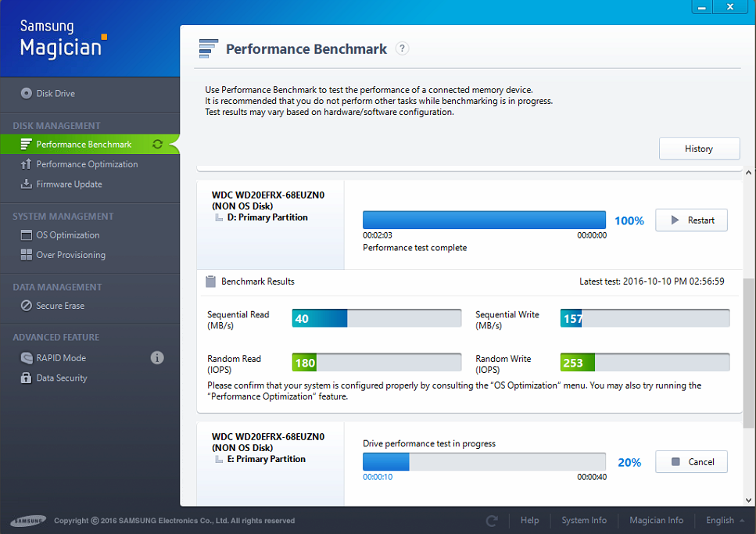Click the Latest test timestamp text
Image resolution: width=756 pixels, height=534 pixels.
point(652,281)
